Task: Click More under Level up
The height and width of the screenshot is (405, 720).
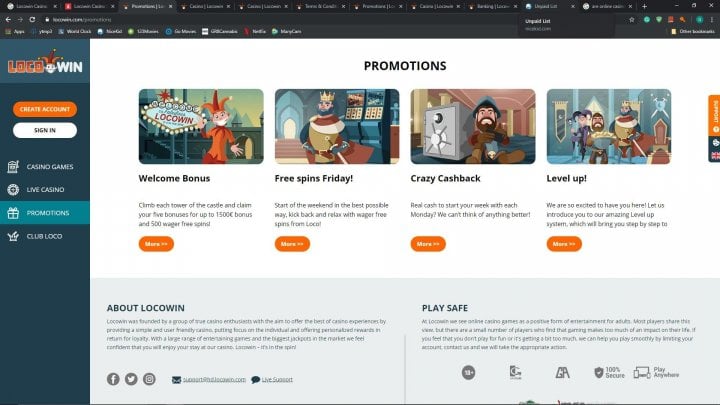Action: coord(564,244)
